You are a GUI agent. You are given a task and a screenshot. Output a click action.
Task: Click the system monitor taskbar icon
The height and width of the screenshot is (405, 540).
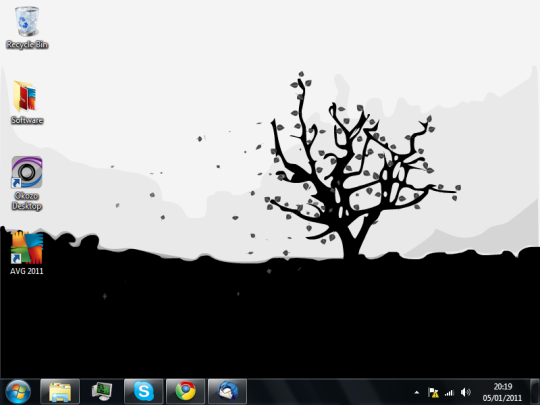(102, 392)
